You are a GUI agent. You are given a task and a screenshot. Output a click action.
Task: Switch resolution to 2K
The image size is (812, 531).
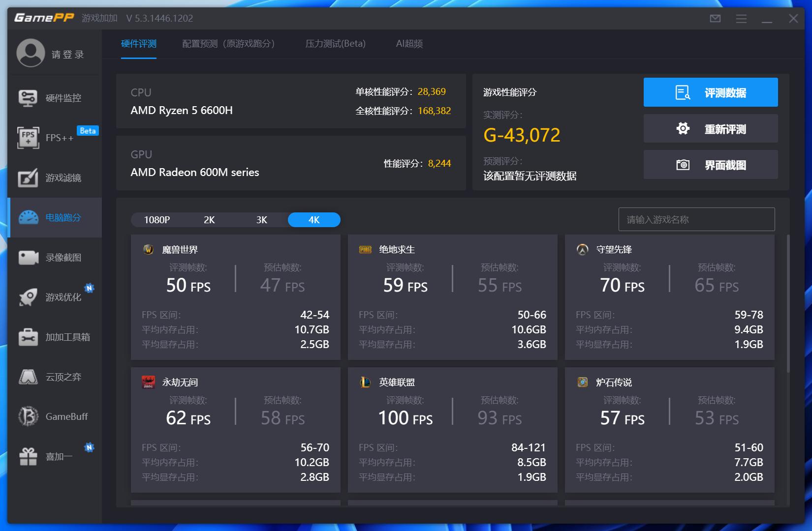pos(209,220)
